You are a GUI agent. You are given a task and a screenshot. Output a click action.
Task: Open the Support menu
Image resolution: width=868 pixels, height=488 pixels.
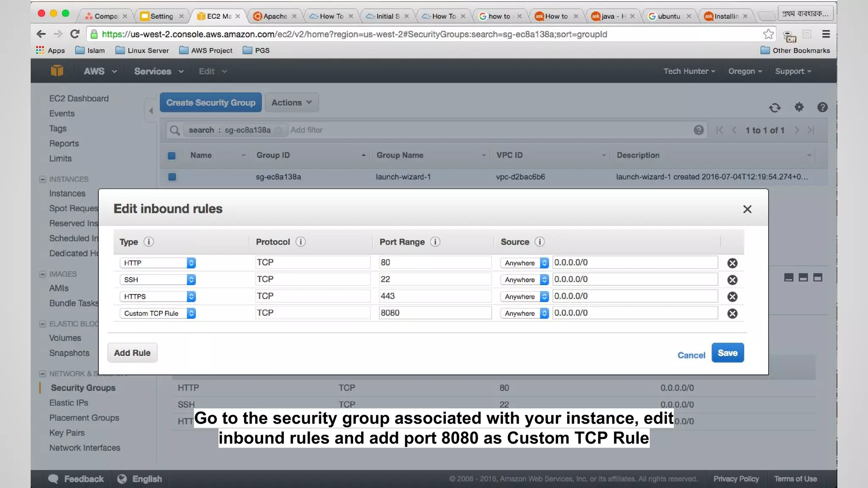(793, 71)
